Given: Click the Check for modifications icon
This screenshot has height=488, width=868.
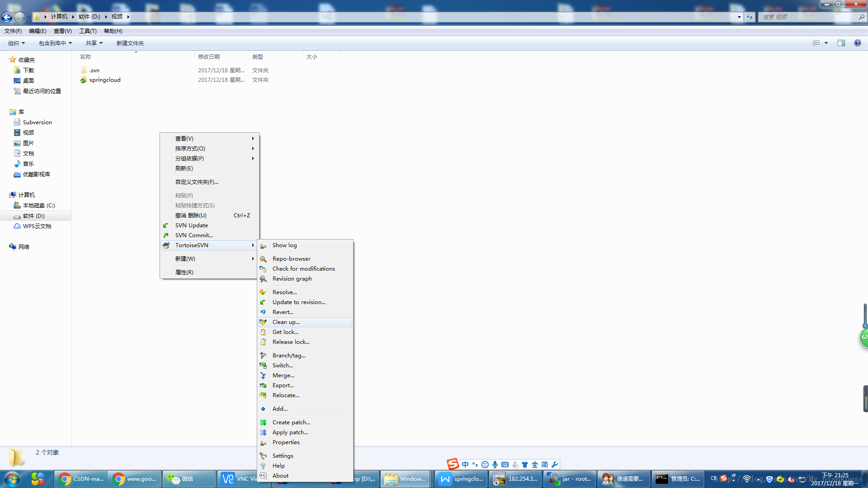Looking at the screenshot, I should [263, 269].
